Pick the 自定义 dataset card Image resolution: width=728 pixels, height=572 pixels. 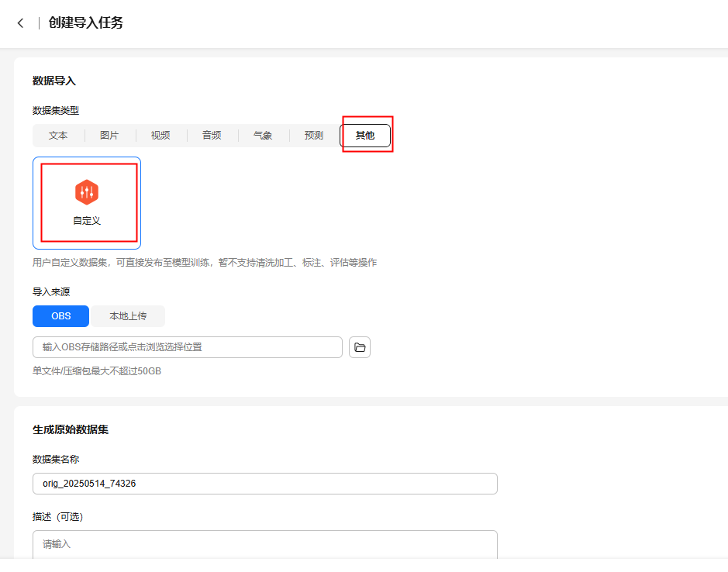coord(87,203)
